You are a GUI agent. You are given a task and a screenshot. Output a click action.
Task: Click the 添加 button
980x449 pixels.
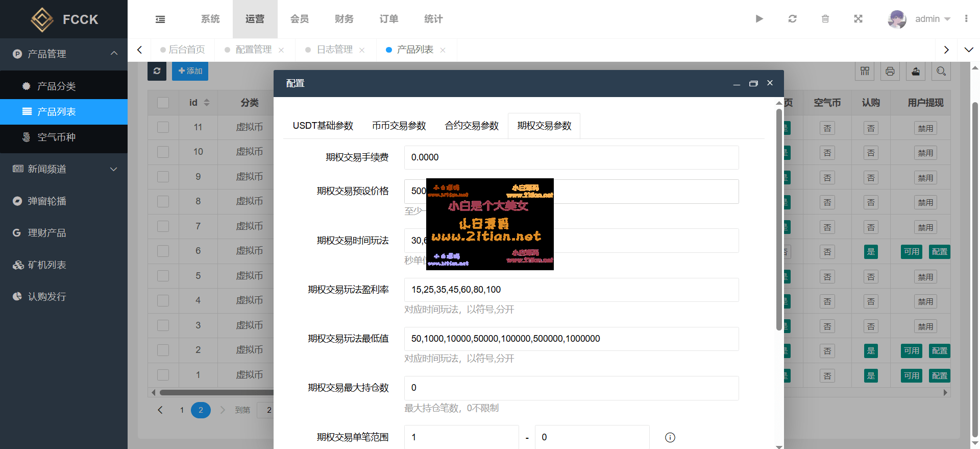click(x=190, y=71)
